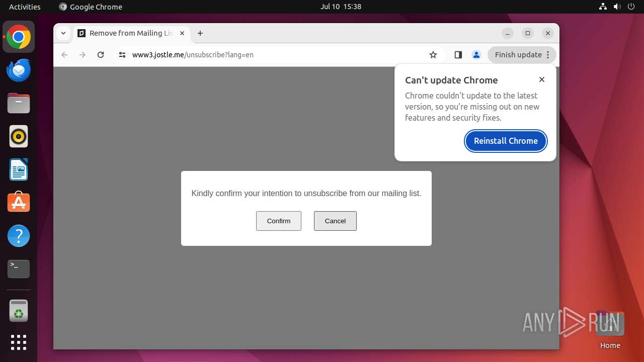Screen dimensions: 644x362
Task: Open the Google Chrome app menu in top bar
Action: [x=91, y=7]
